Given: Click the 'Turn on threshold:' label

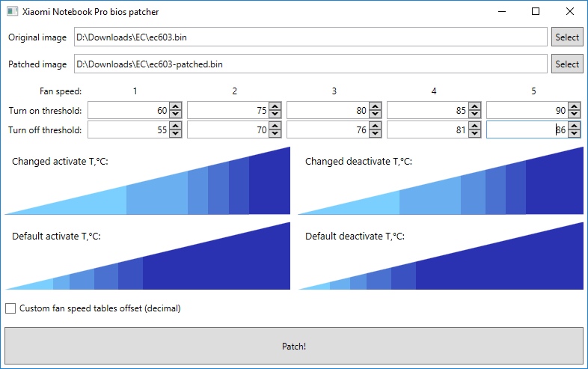Looking at the screenshot, I should click(45, 110).
